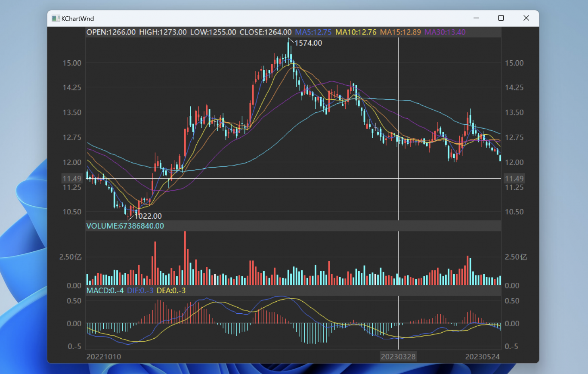Viewport: 588px width, 374px height.
Task: Click the right crosshair price tag 11.49
Action: coord(514,179)
